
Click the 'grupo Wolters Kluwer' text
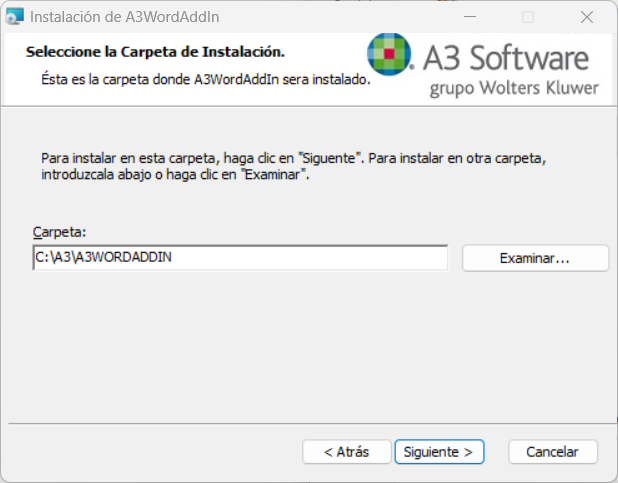[x=514, y=88]
